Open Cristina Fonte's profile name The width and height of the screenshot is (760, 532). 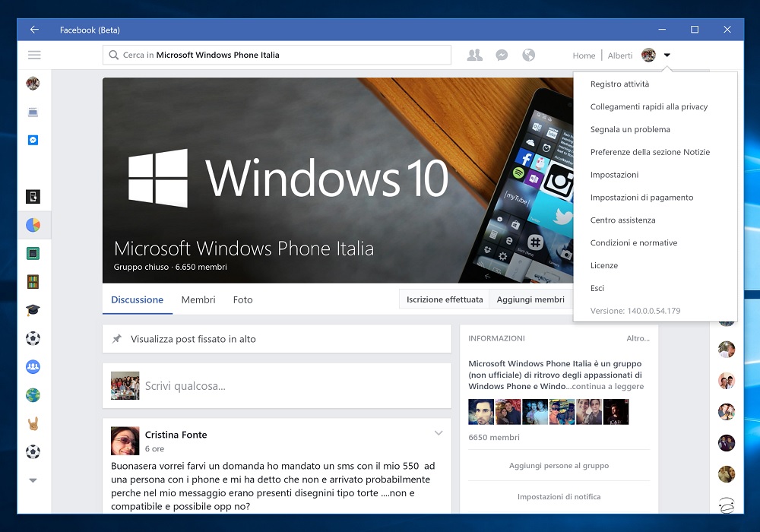click(176, 435)
